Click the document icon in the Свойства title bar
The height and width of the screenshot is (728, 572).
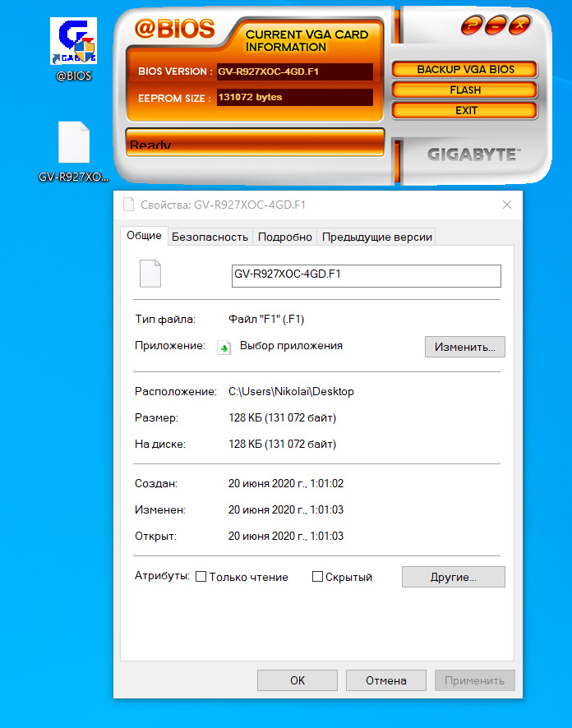pyautogui.click(x=128, y=205)
